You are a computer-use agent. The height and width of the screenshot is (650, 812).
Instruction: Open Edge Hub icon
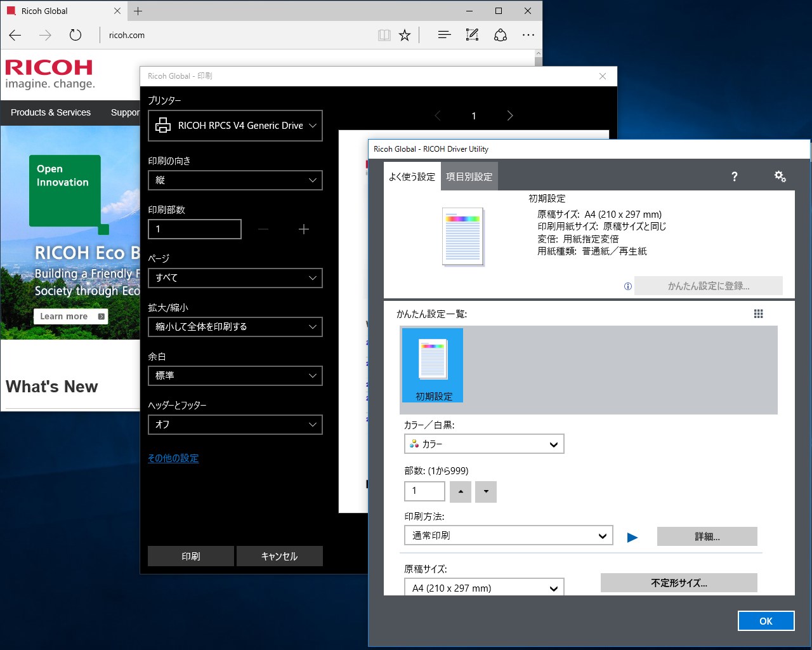click(444, 35)
